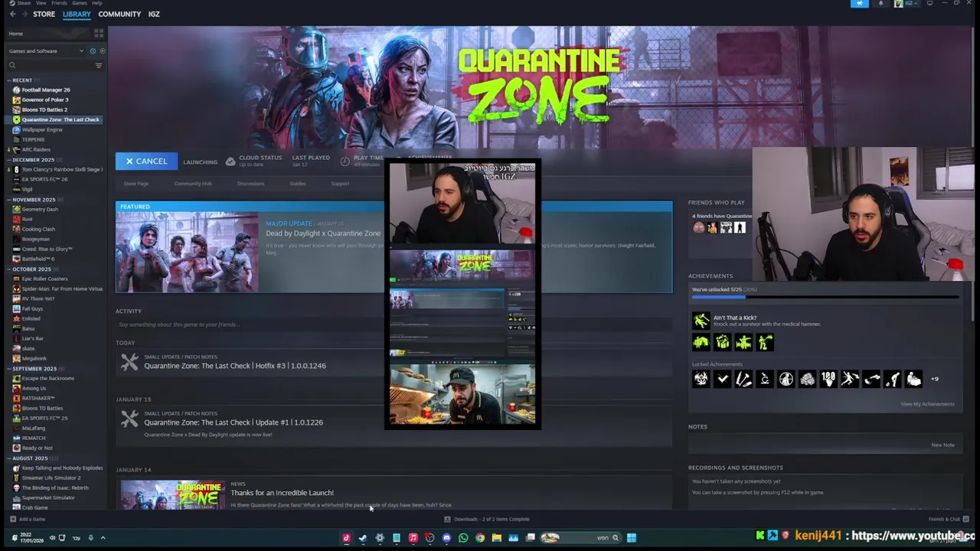Open the Support link
The height and width of the screenshot is (551, 980).
pos(340,184)
